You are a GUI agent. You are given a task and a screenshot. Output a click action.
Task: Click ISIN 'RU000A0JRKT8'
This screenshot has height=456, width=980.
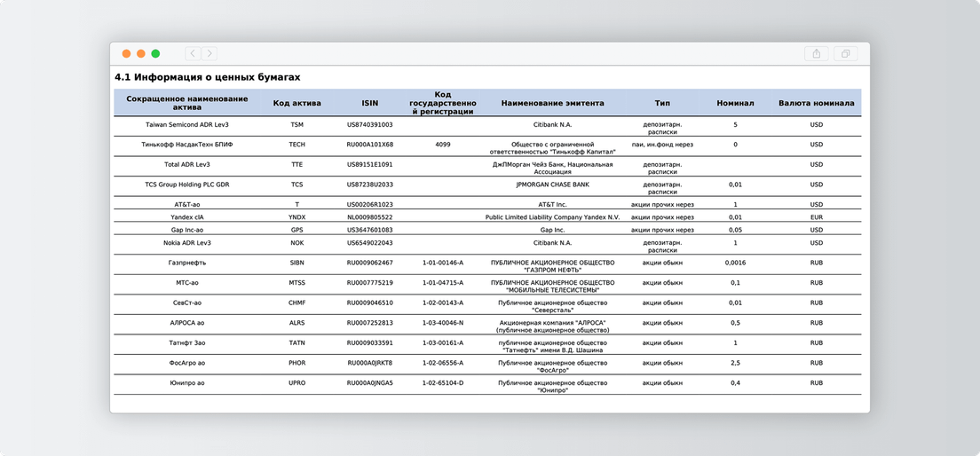370,363
